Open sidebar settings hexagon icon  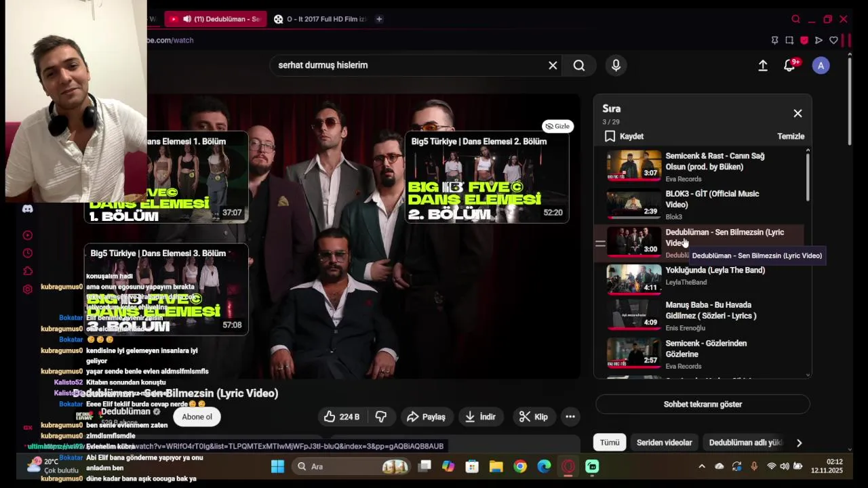[x=28, y=289]
